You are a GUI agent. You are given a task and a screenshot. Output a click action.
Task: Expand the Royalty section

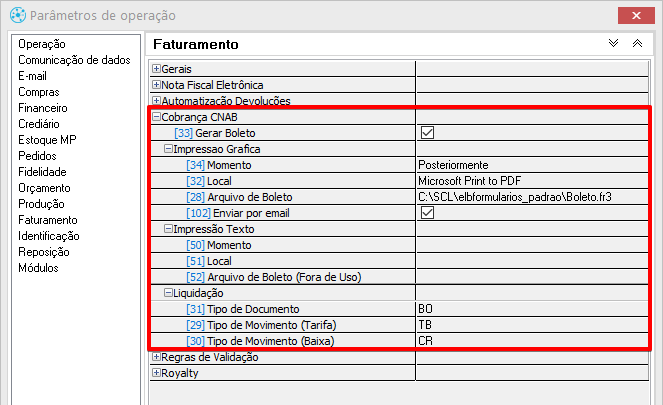coord(156,373)
